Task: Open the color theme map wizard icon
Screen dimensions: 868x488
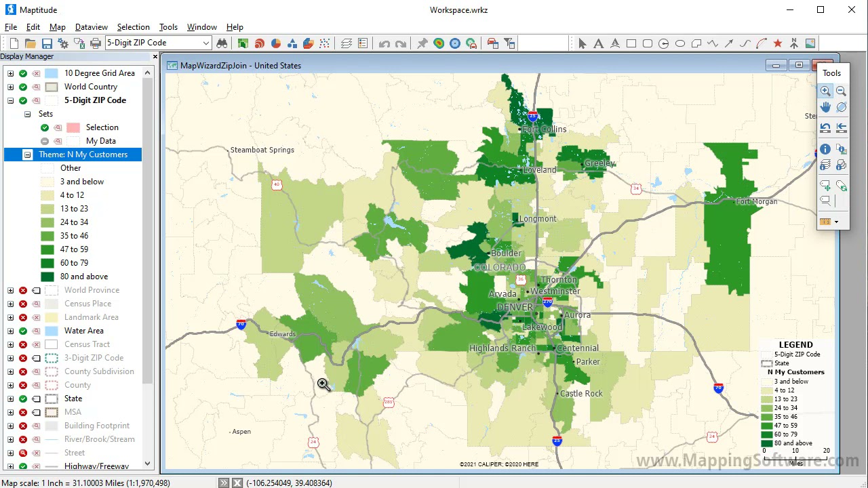Action: pyautogui.click(x=243, y=43)
